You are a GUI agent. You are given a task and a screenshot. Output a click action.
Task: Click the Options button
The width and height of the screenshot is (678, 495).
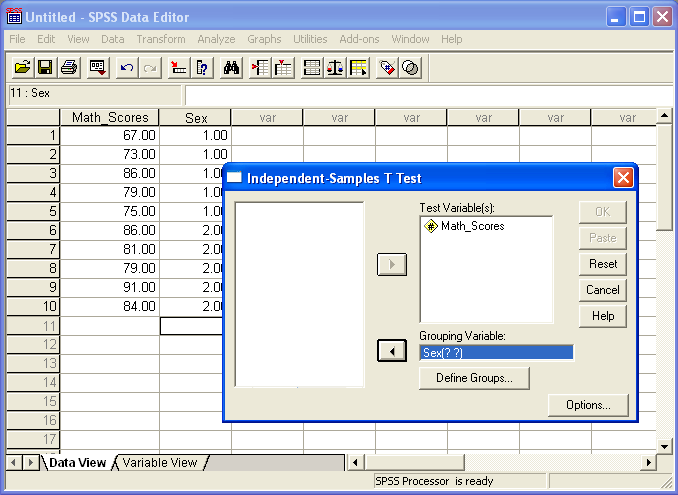point(588,405)
